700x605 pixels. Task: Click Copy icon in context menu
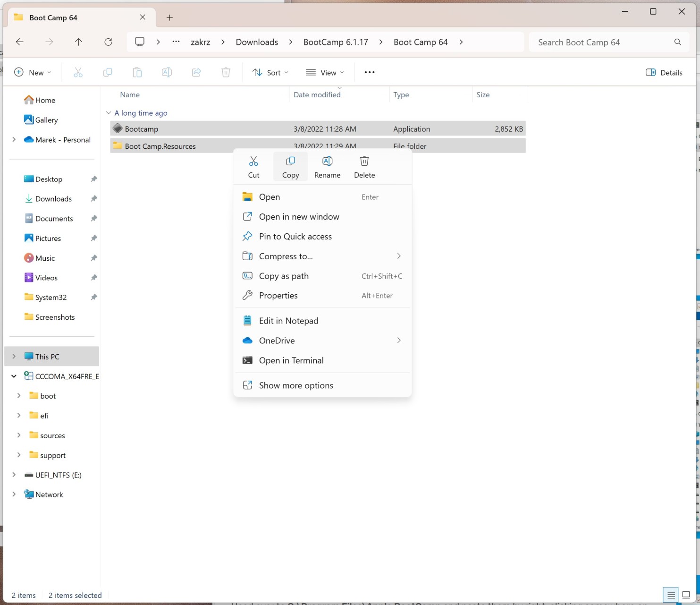(x=290, y=162)
